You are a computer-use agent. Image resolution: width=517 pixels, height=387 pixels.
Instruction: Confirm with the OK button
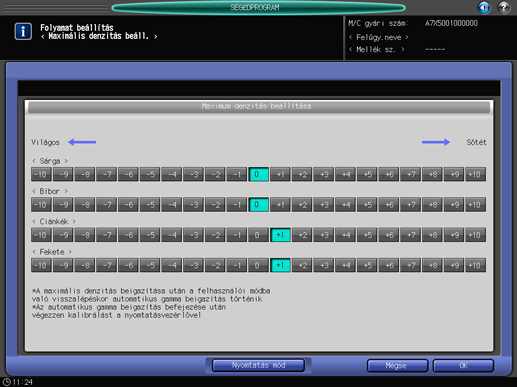point(463,366)
